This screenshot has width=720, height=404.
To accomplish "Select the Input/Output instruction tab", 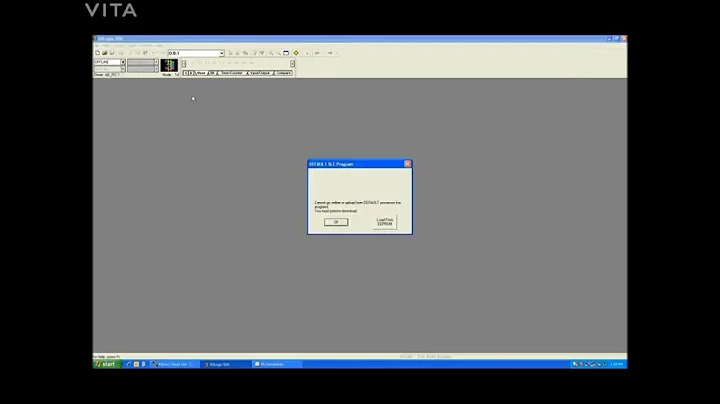I will click(260, 73).
